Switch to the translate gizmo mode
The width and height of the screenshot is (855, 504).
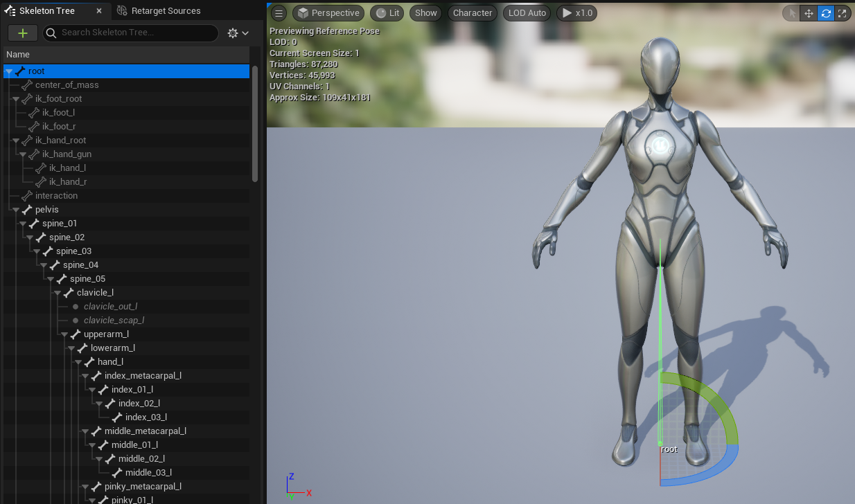809,13
